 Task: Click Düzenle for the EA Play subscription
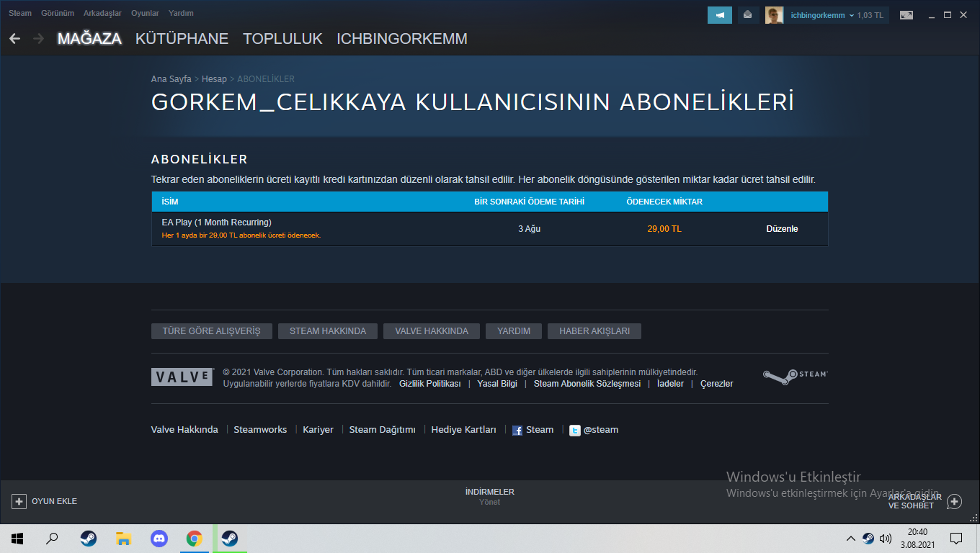click(x=782, y=229)
